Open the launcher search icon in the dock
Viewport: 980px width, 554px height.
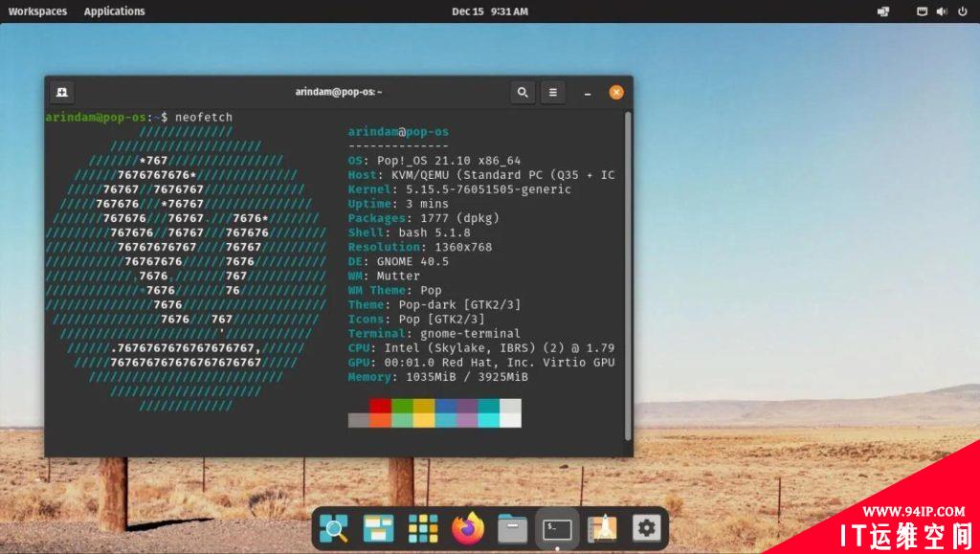[x=334, y=529]
